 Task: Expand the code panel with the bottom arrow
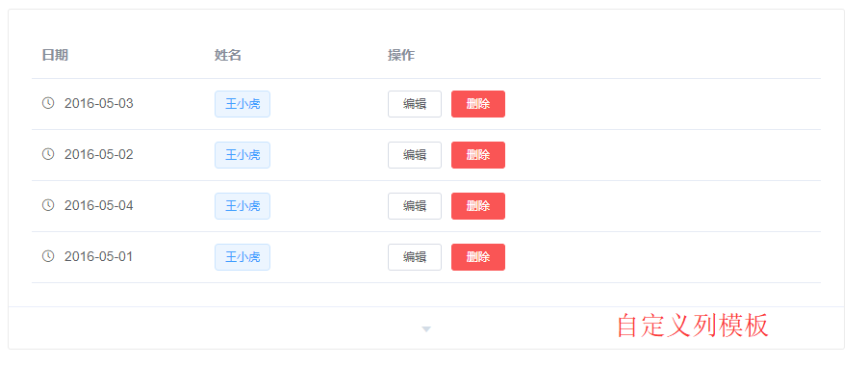426,328
